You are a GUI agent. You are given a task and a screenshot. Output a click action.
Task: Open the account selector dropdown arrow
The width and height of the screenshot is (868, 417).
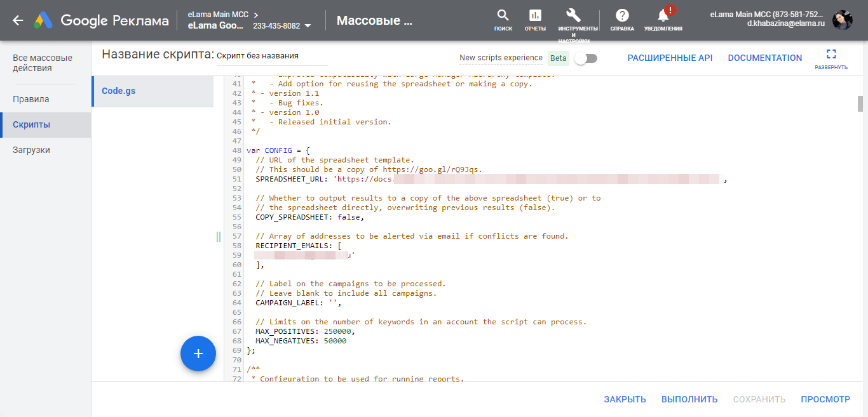(x=308, y=27)
